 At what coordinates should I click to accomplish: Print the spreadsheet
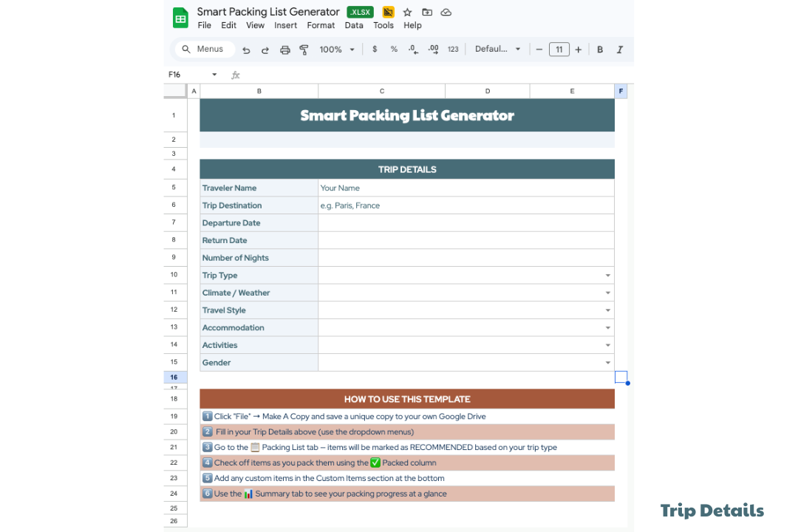pyautogui.click(x=285, y=50)
